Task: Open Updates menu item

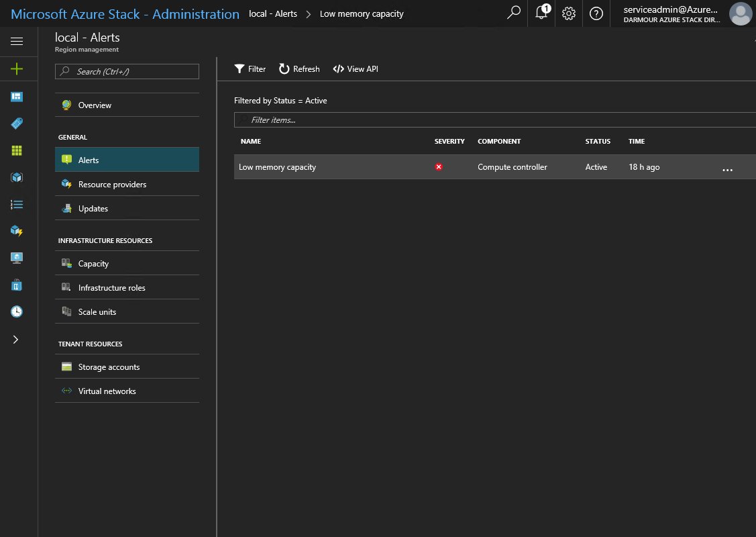Action: tap(127, 209)
